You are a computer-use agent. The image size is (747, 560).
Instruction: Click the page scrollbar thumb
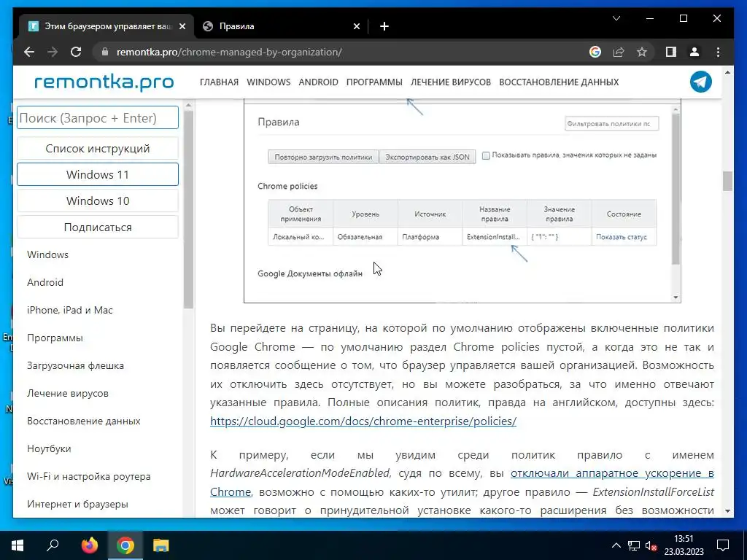click(727, 181)
